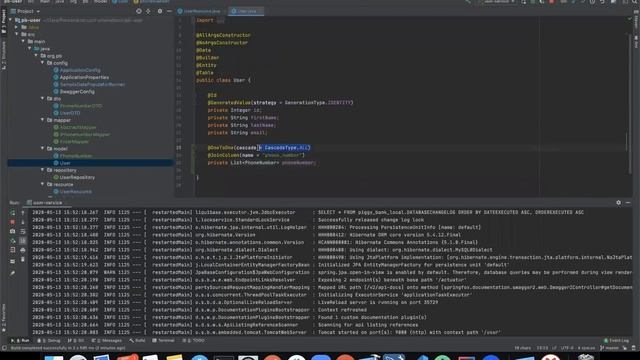Click the @JoinColumn annotation line
Viewport: 640px width, 360px height.
pos(256,155)
